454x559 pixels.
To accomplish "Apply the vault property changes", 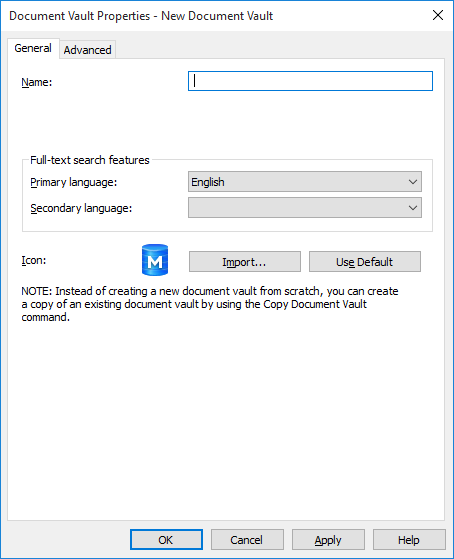I will [x=328, y=540].
